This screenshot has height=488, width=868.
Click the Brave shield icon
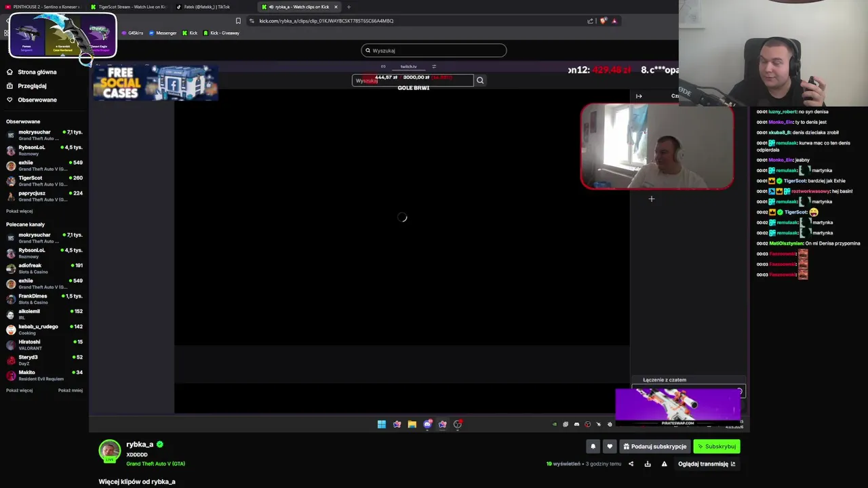603,21
